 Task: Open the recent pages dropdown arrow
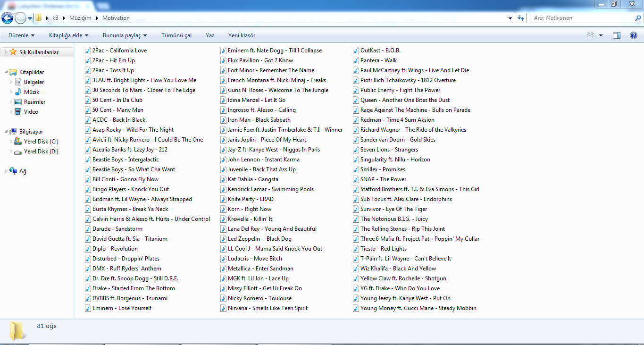coord(30,18)
